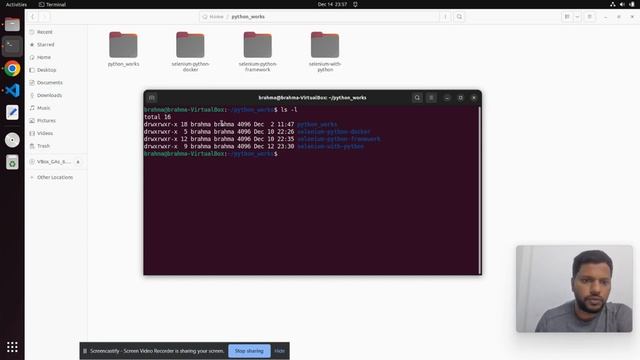Screen dimensions: 640x360
Task: Select Home in the Files sidebar
Action: (x=56, y=57)
